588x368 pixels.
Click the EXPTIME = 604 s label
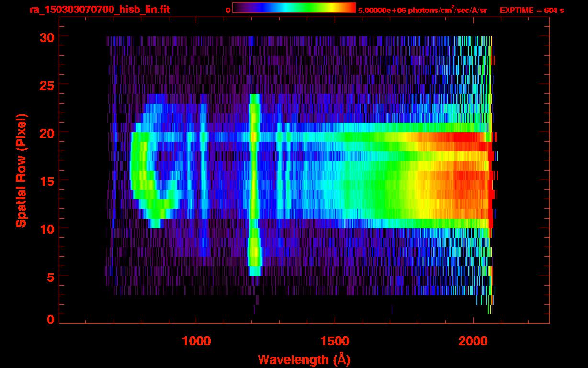(x=531, y=10)
